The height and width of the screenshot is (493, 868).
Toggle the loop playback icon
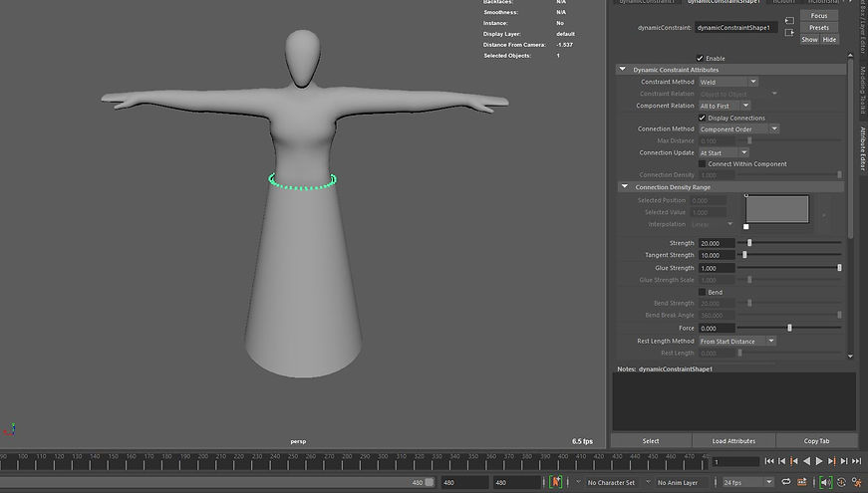tap(786, 482)
